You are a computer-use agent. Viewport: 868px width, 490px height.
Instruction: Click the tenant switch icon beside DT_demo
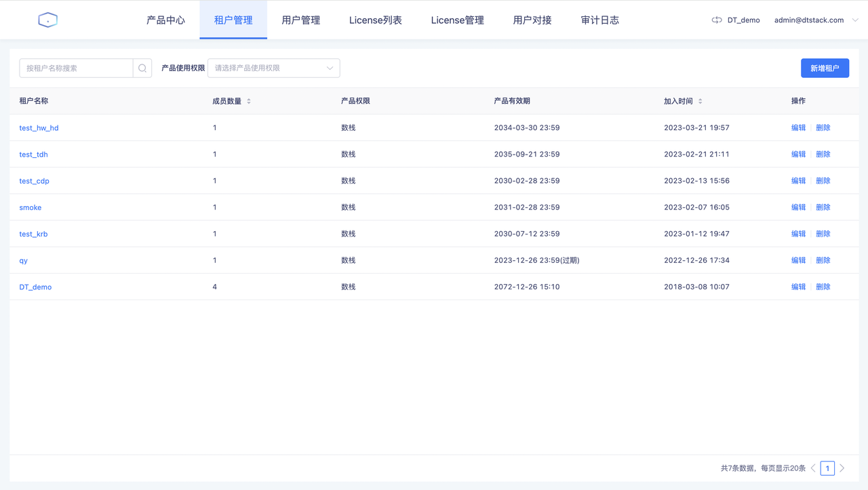(x=717, y=20)
